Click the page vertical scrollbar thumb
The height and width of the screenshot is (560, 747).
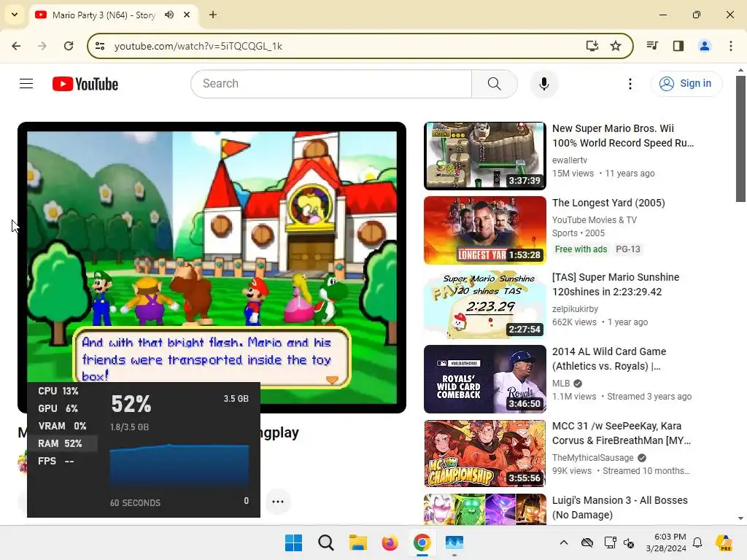(740, 138)
